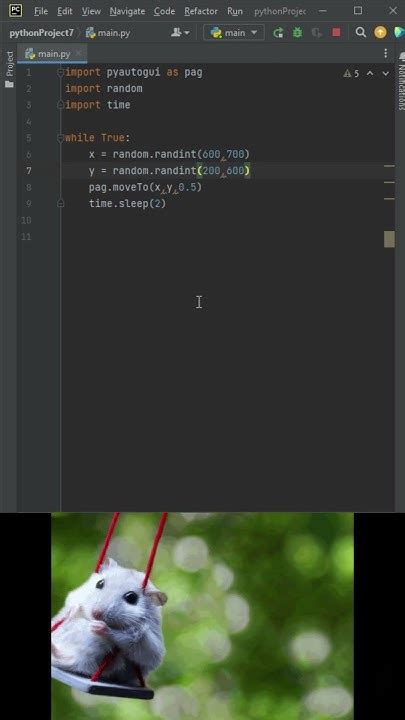Image resolution: width=405 pixels, height=720 pixels.
Task: Click the warnings count indicator showing 5
Action: click(x=351, y=73)
